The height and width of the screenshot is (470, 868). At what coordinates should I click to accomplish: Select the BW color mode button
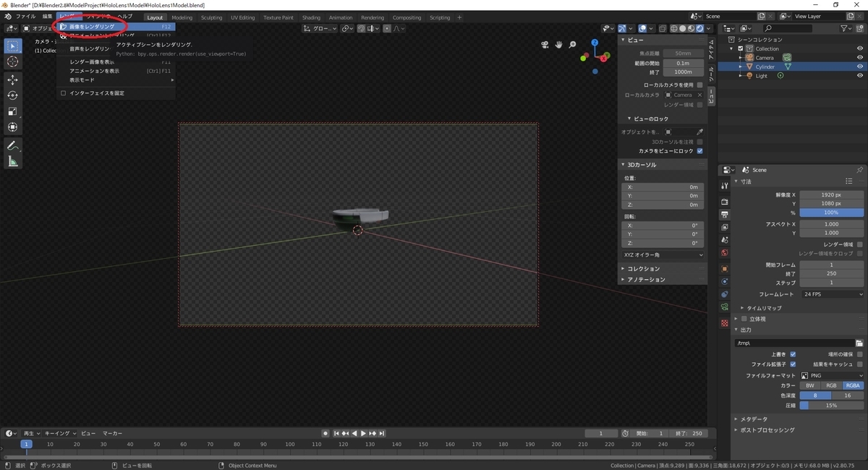point(810,385)
